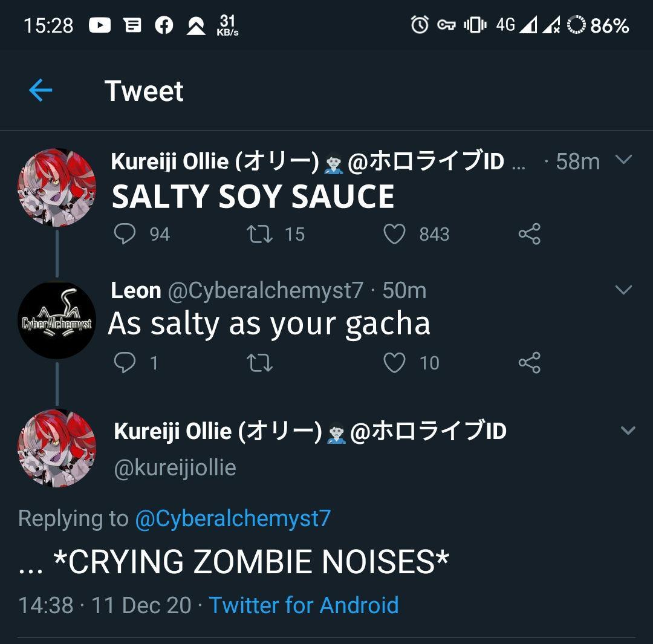This screenshot has width=653, height=644.
Task: Open Kureiji Ollie's avatar beside @kureijiollie handle
Action: 57,448
